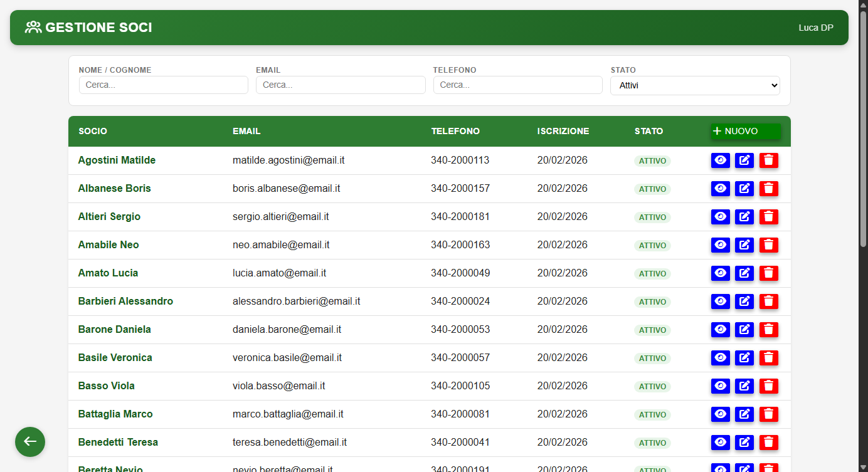The width and height of the screenshot is (868, 472).
Task: Add a new member with Nuovo
Action: [x=746, y=131]
